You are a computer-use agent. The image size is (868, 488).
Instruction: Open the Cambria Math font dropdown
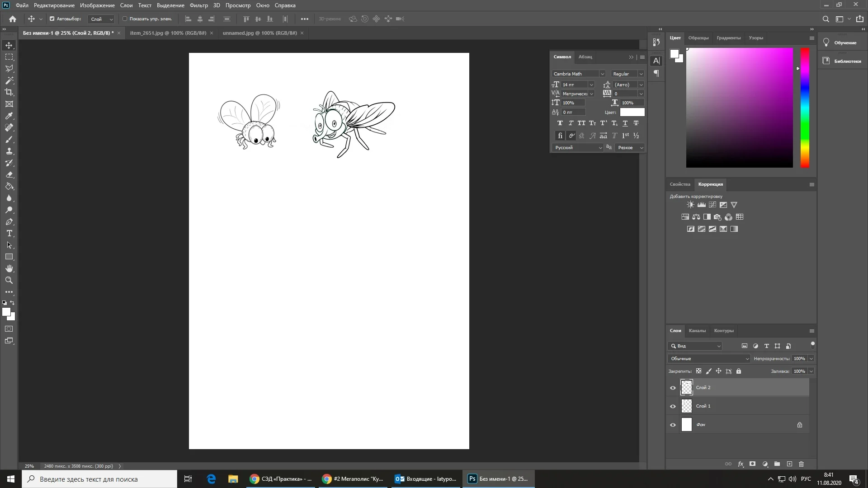coord(602,74)
